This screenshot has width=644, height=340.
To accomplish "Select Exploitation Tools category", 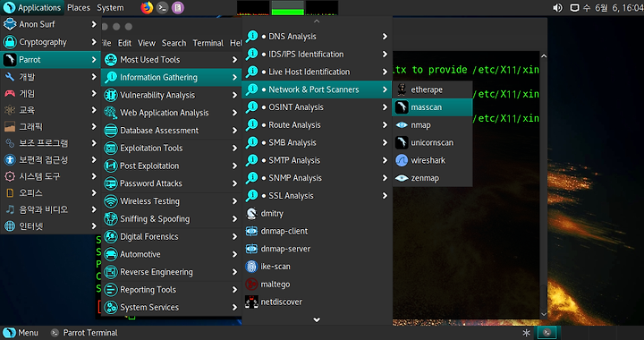I will [x=171, y=149].
